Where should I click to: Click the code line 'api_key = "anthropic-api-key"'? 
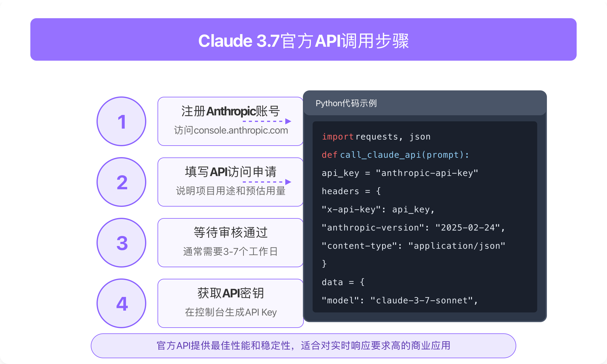click(x=400, y=173)
